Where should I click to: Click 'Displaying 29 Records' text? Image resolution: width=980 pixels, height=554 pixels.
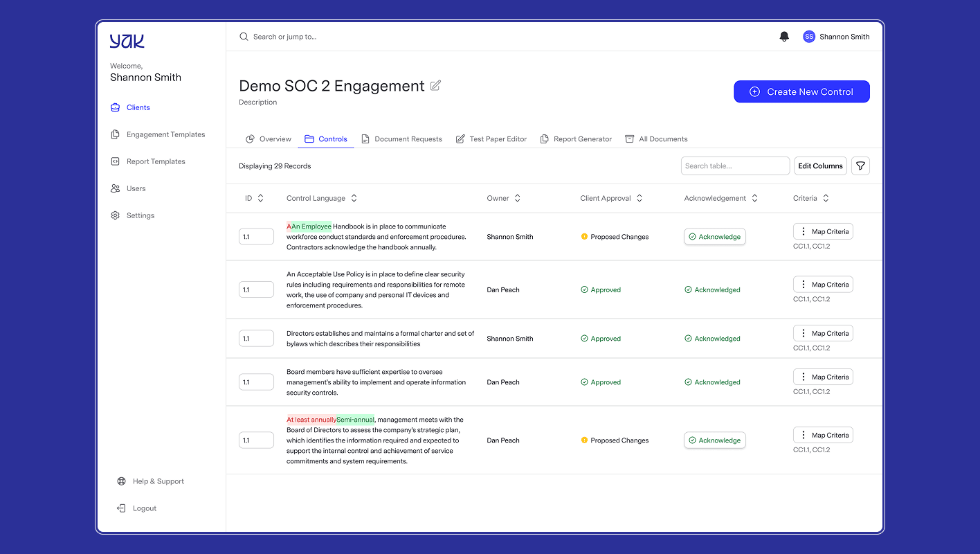pos(275,166)
